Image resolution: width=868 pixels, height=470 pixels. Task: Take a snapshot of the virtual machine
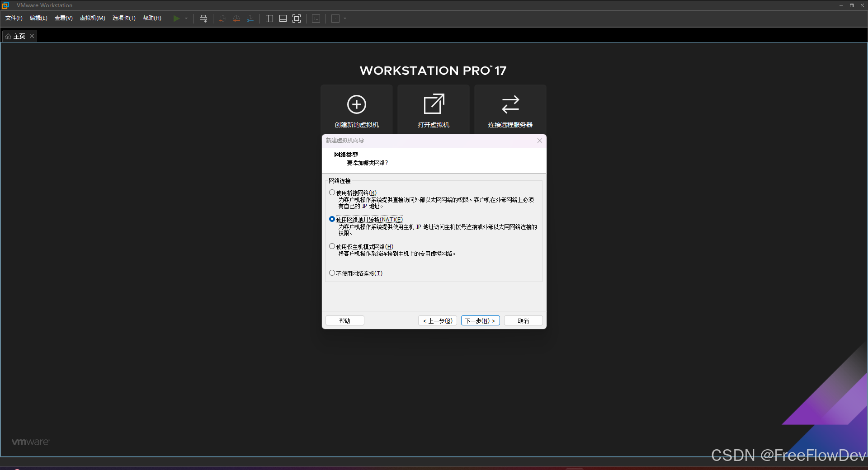[x=222, y=19]
